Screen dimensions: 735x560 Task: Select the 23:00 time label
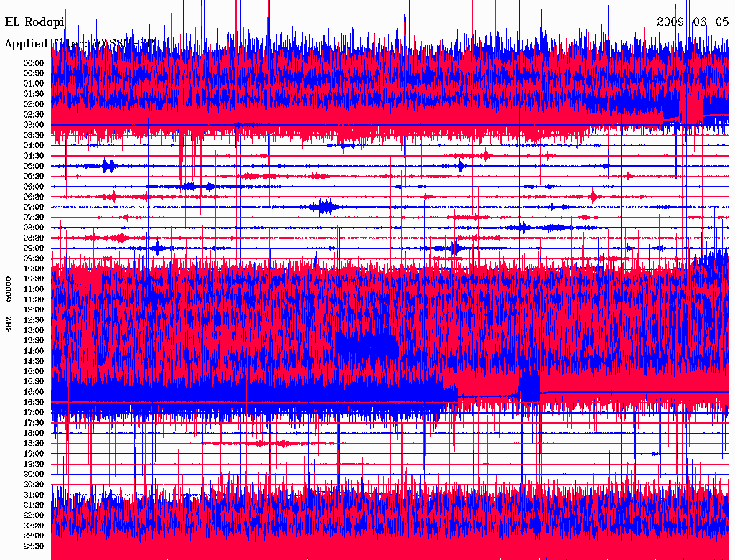[x=34, y=536]
